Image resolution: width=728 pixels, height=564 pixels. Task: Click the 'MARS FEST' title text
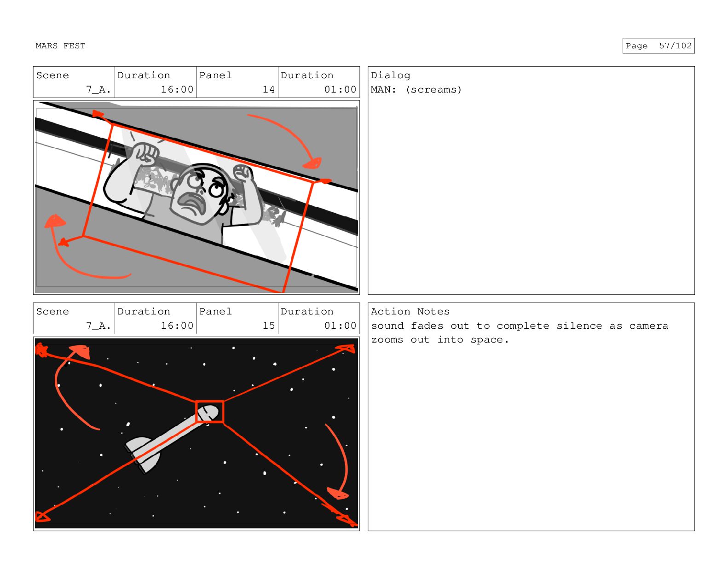click(x=60, y=46)
